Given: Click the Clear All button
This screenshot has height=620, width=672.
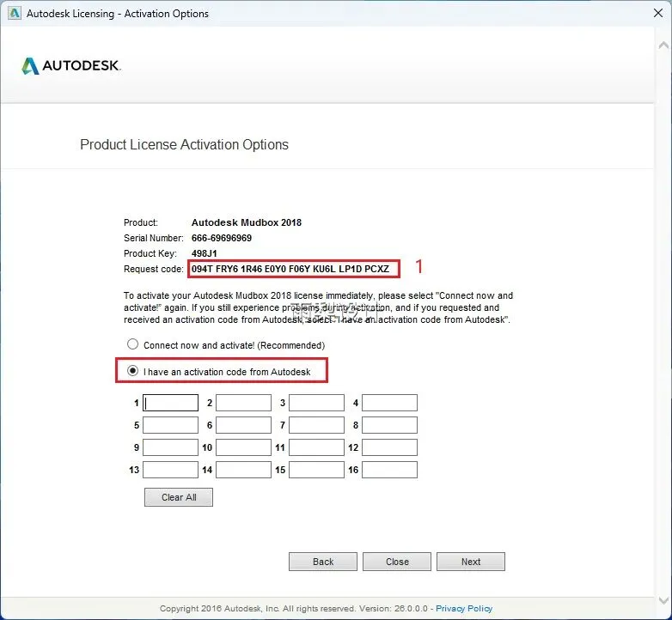Looking at the screenshot, I should tap(179, 497).
